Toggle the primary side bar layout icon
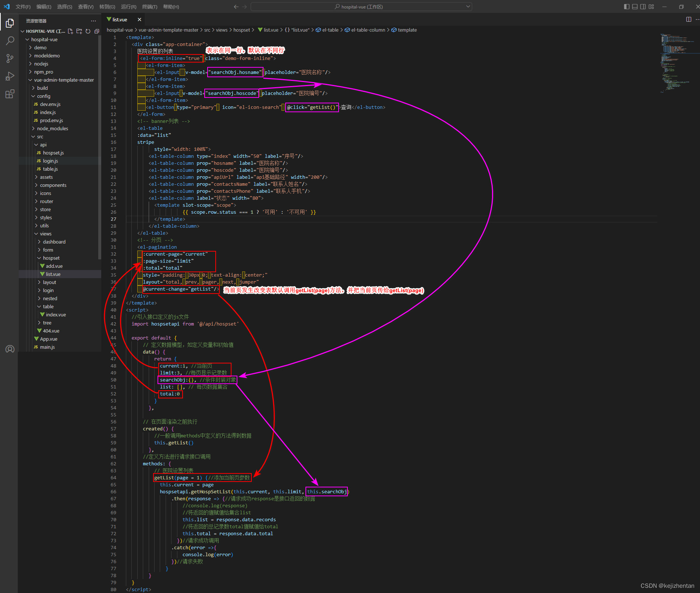The height and width of the screenshot is (593, 700). pyautogui.click(x=627, y=7)
